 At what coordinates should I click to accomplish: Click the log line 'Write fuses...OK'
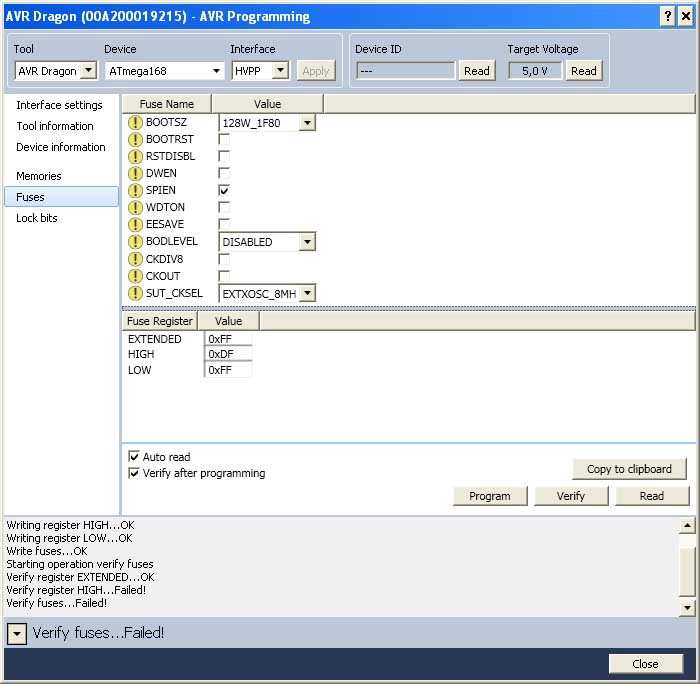point(47,551)
